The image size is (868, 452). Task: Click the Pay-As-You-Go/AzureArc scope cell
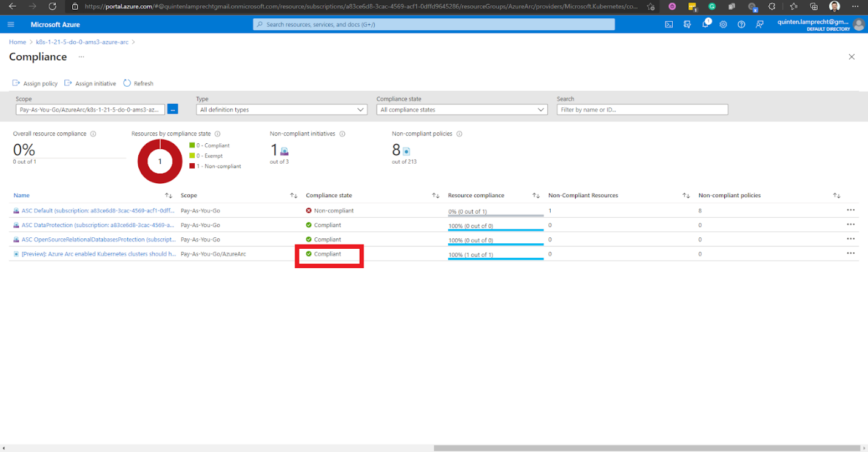[213, 254]
